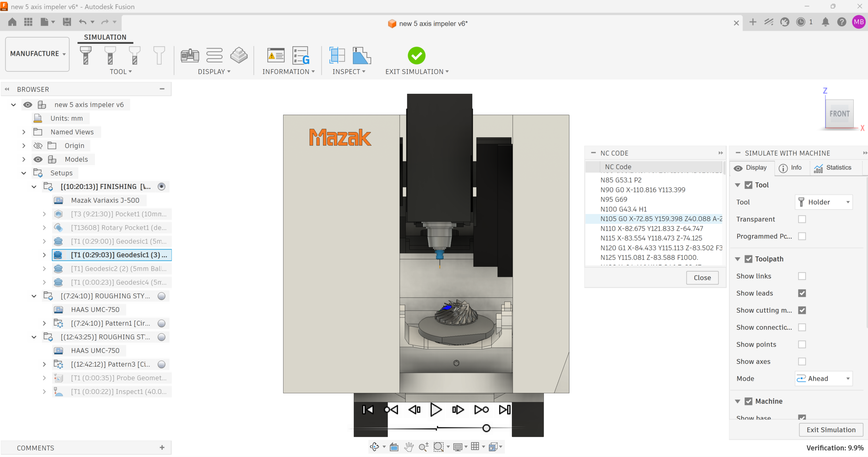
Task: Click the Home icon in the toolbar
Action: click(12, 22)
